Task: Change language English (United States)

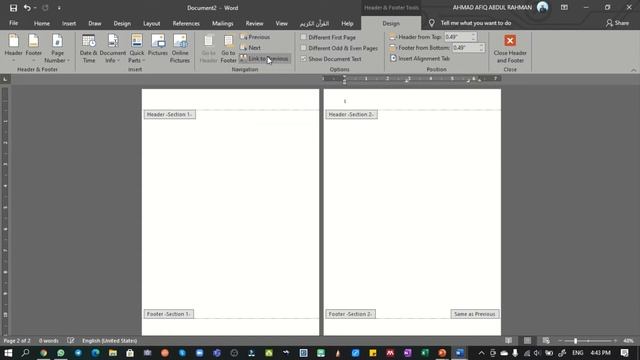Action: (109, 340)
